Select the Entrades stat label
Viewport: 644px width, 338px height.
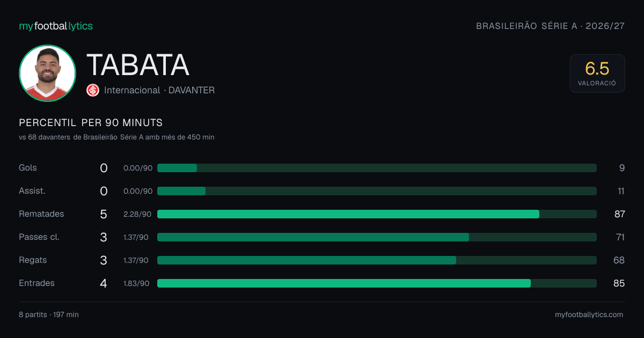click(x=36, y=283)
